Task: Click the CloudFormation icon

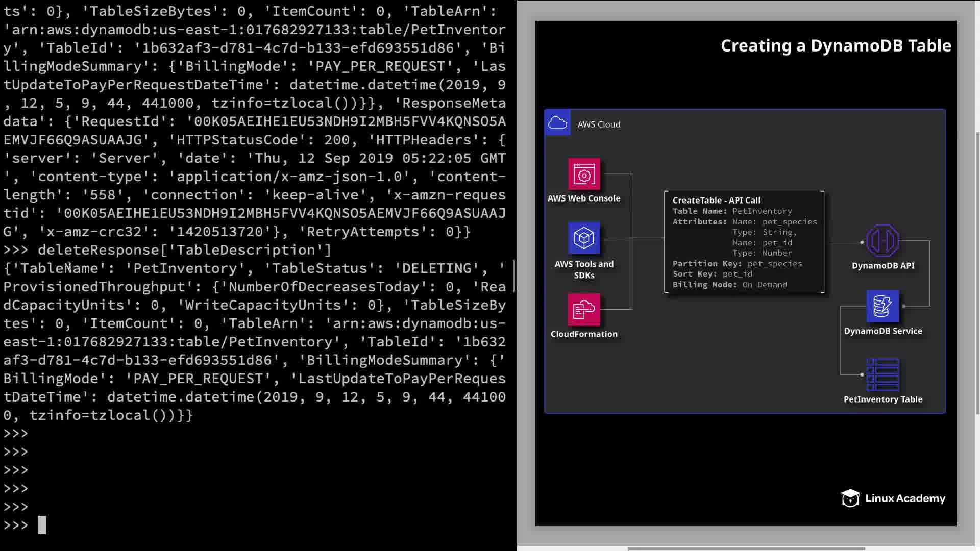Action: point(584,309)
